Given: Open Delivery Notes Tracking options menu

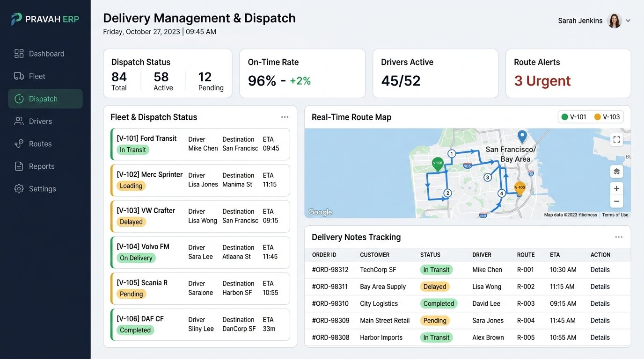Looking at the screenshot, I should click(619, 237).
